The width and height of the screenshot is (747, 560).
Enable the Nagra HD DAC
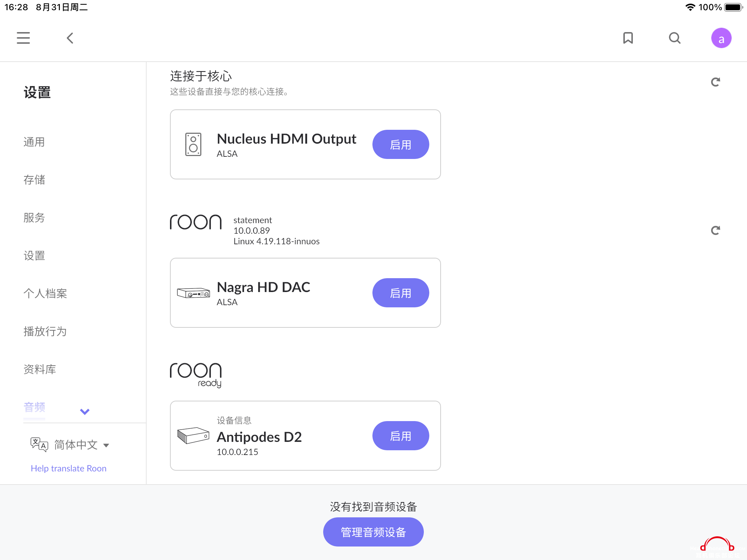(400, 293)
